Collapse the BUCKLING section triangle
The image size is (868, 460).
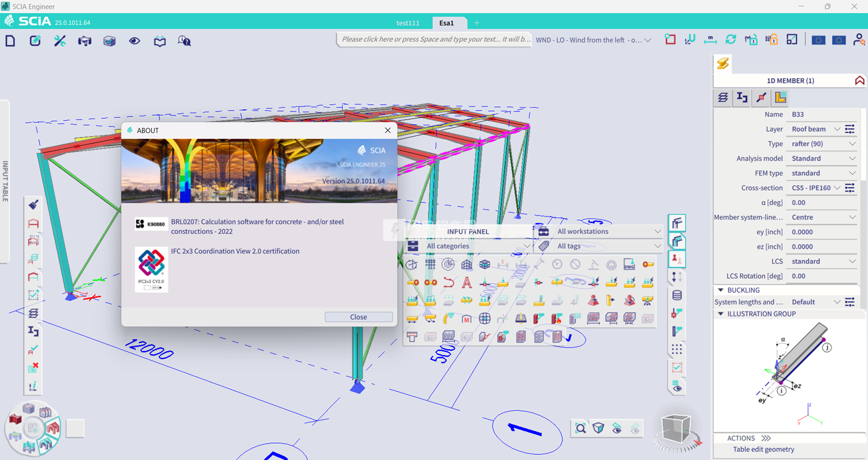click(x=721, y=290)
